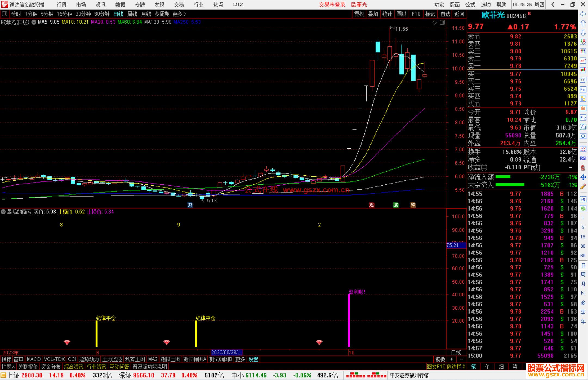Screen dimensions: 588x380
Task: Open the 行情 menu
Action: pyautogui.click(x=62, y=5)
